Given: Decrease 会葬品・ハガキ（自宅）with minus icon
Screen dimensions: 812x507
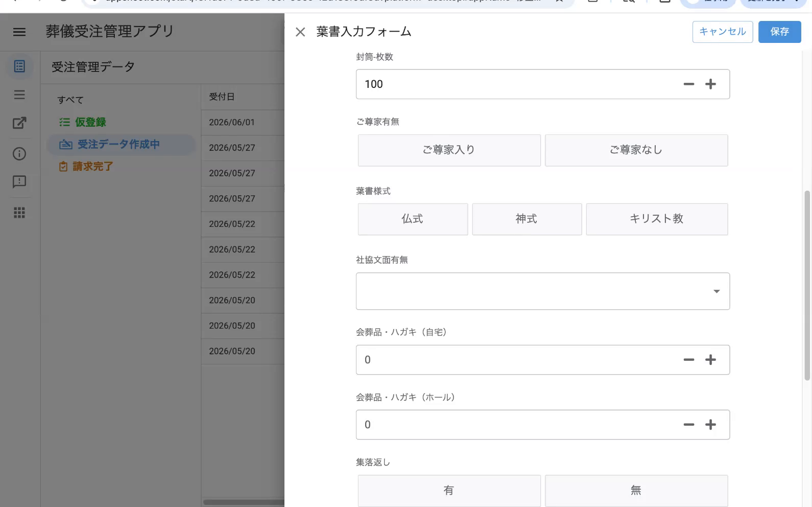Looking at the screenshot, I should [689, 360].
